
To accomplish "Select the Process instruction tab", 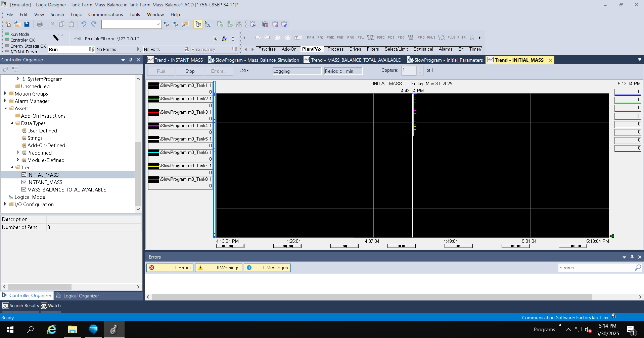I will pyautogui.click(x=335, y=49).
